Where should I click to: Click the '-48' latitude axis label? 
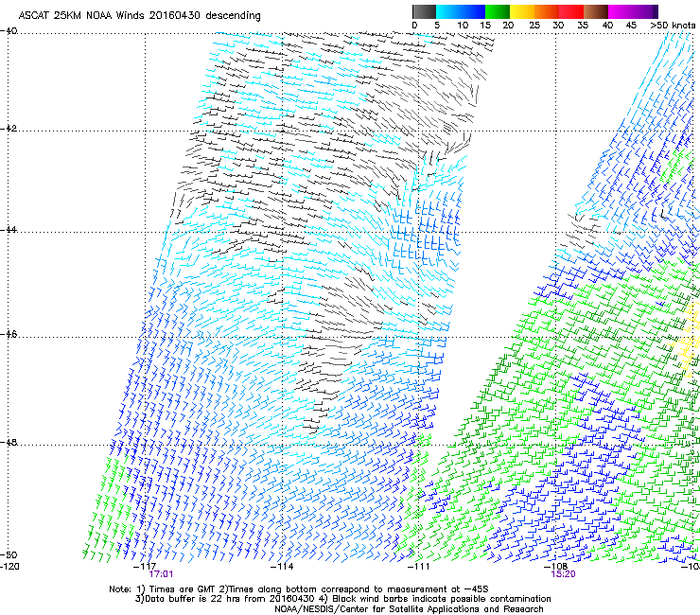point(9,442)
